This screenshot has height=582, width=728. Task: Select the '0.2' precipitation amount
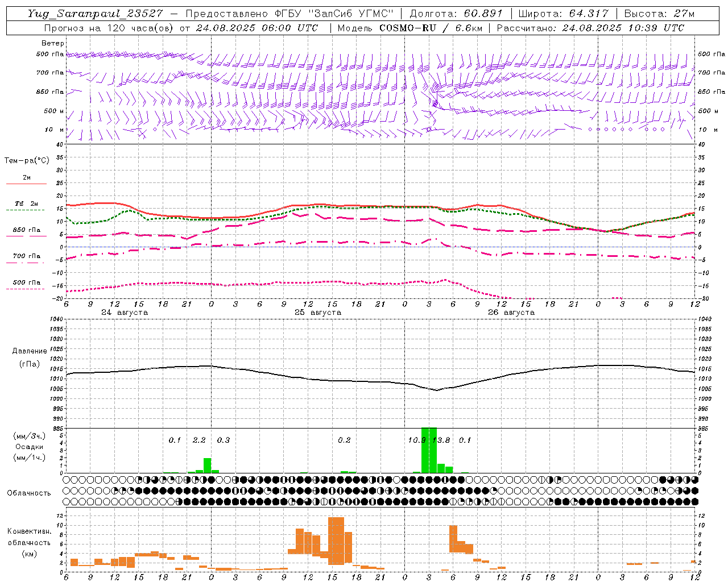[x=344, y=440]
